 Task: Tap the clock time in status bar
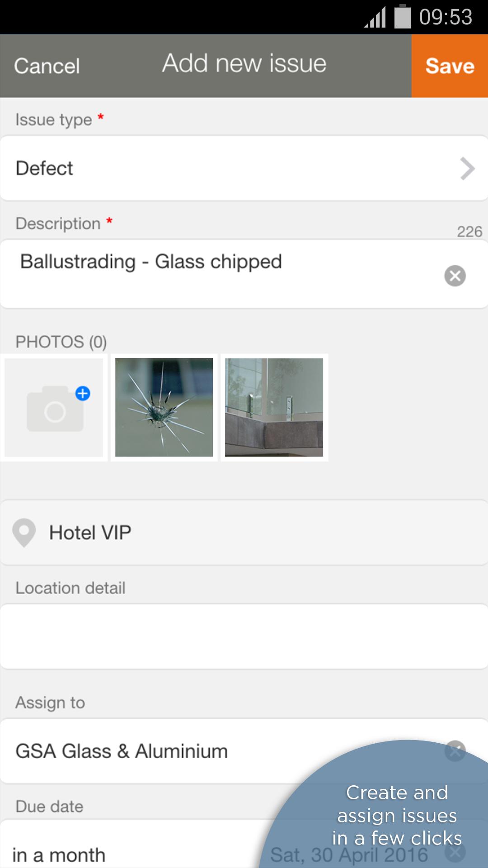445,17
